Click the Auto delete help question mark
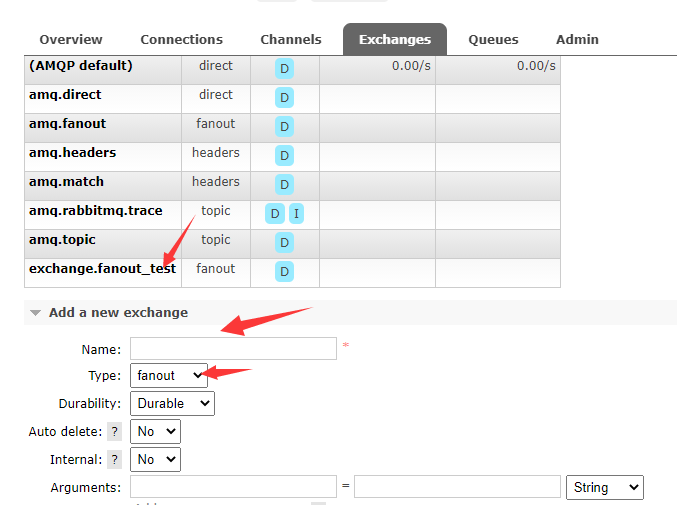 [115, 432]
